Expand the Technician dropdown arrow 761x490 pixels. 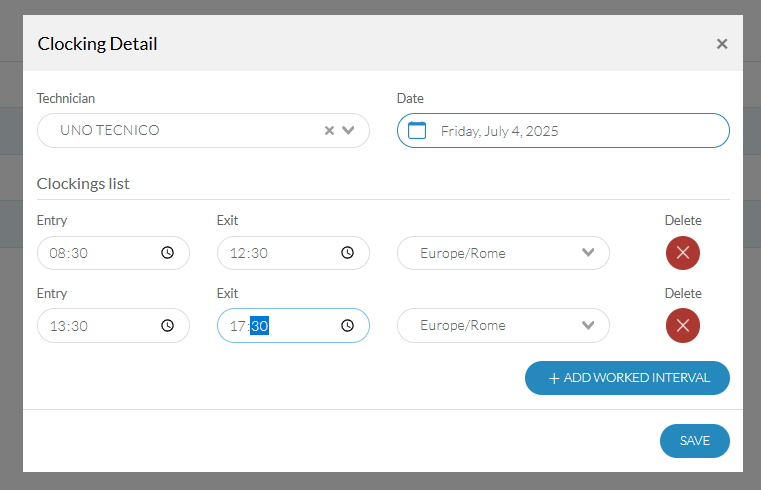coord(348,131)
